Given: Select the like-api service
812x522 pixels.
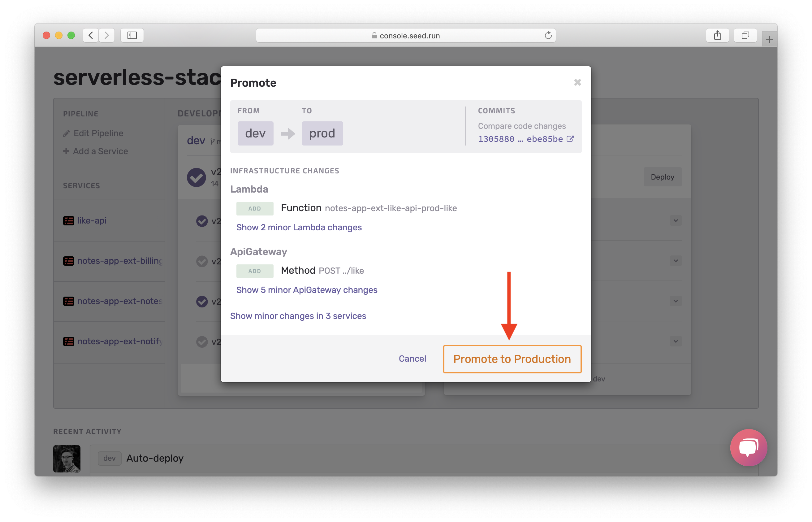Looking at the screenshot, I should [92, 221].
